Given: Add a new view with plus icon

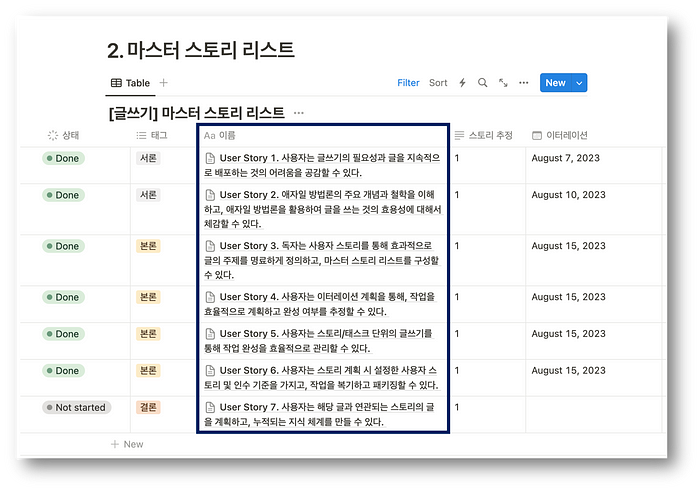Looking at the screenshot, I should click(x=164, y=83).
